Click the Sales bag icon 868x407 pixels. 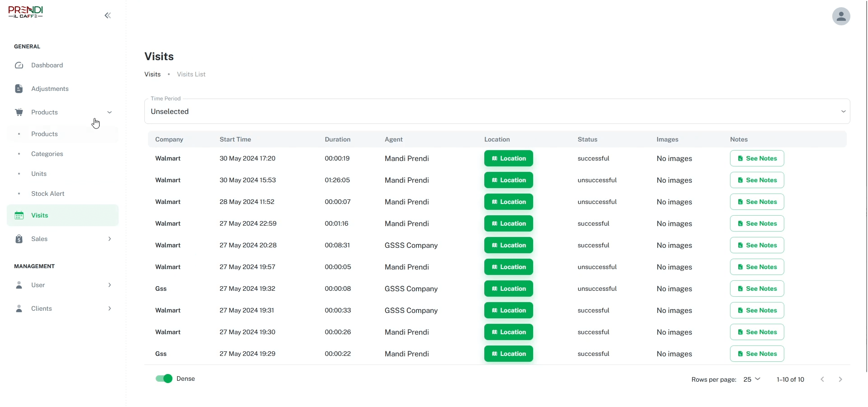pyautogui.click(x=19, y=239)
